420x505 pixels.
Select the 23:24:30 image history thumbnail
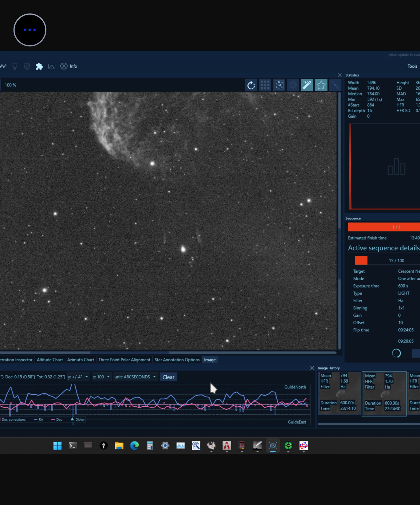point(384,394)
